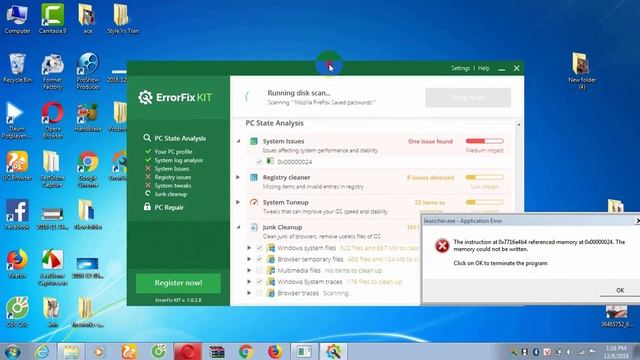Viewport: 640px width, 360px height.
Task: Open Camtasia 9 desktop shortcut
Action: 52,18
